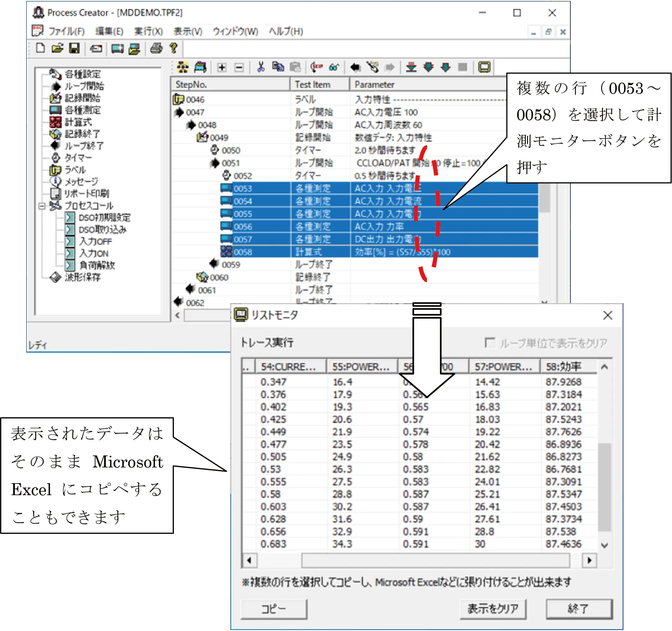Click the yellow Help question mark icon
672x631 pixels.
click(x=173, y=48)
